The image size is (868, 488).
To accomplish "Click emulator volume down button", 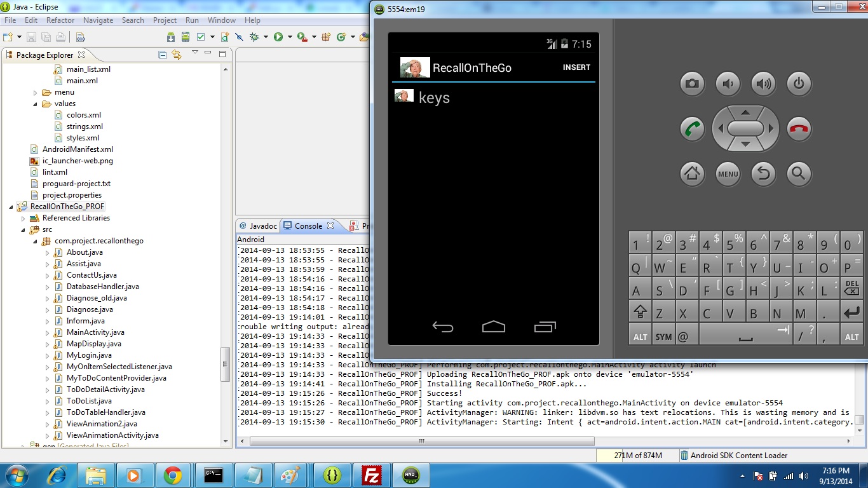I will coord(728,83).
